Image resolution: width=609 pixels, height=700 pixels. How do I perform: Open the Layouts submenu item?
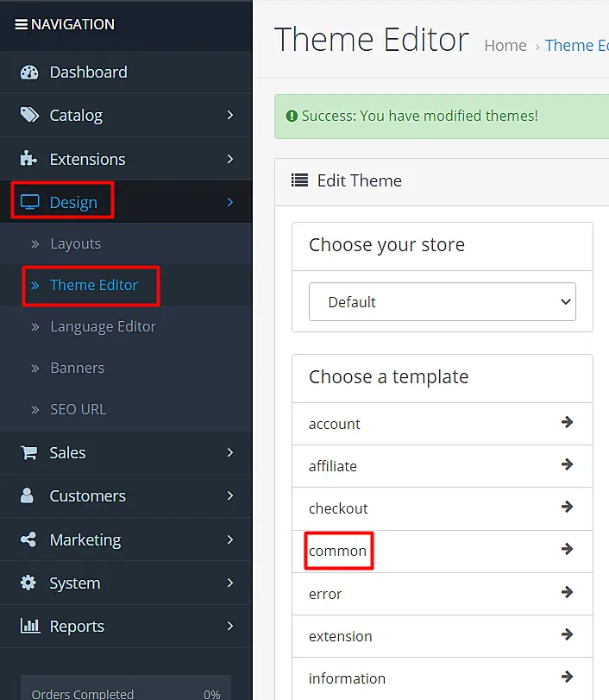point(75,244)
